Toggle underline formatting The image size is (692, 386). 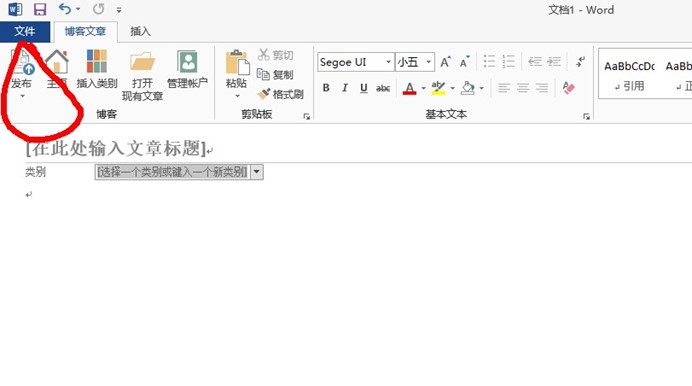pos(364,88)
